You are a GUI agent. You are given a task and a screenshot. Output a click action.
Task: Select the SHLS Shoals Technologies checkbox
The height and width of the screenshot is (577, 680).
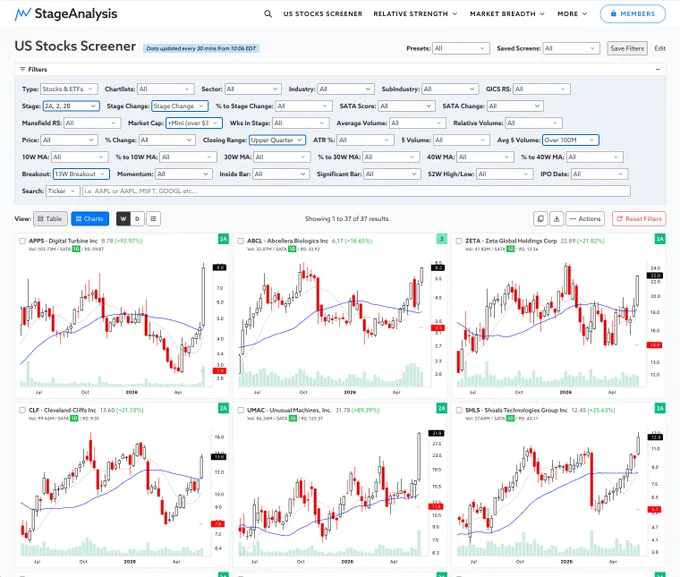coord(459,410)
